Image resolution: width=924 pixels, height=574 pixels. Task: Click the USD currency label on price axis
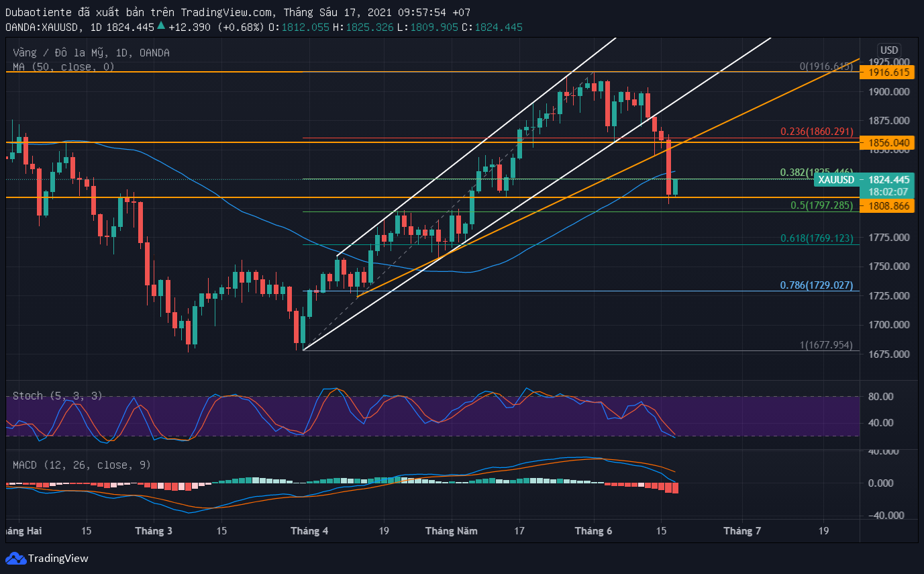[x=889, y=50]
